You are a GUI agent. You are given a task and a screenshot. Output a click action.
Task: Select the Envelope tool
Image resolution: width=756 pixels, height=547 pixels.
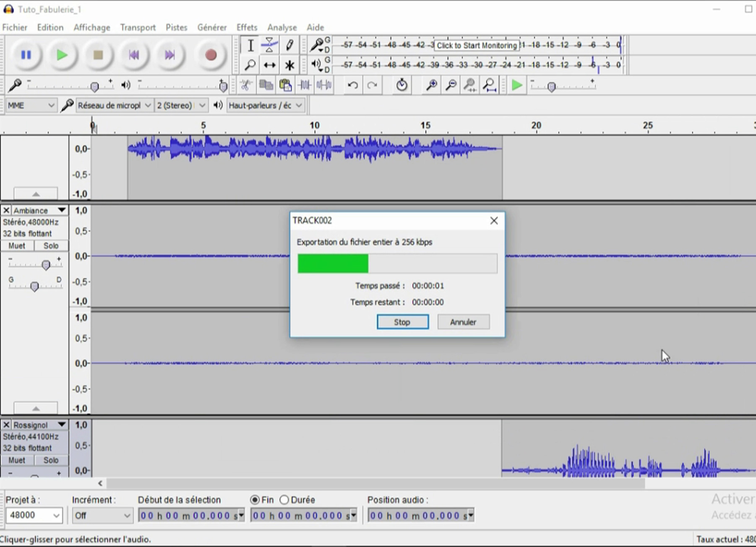coord(270,45)
